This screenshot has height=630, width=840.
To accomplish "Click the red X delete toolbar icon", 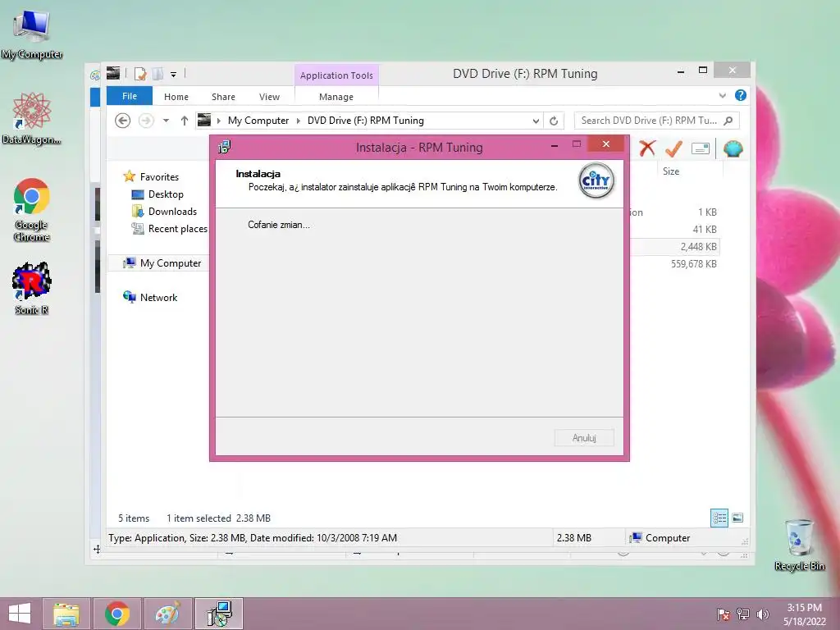I will 647,148.
